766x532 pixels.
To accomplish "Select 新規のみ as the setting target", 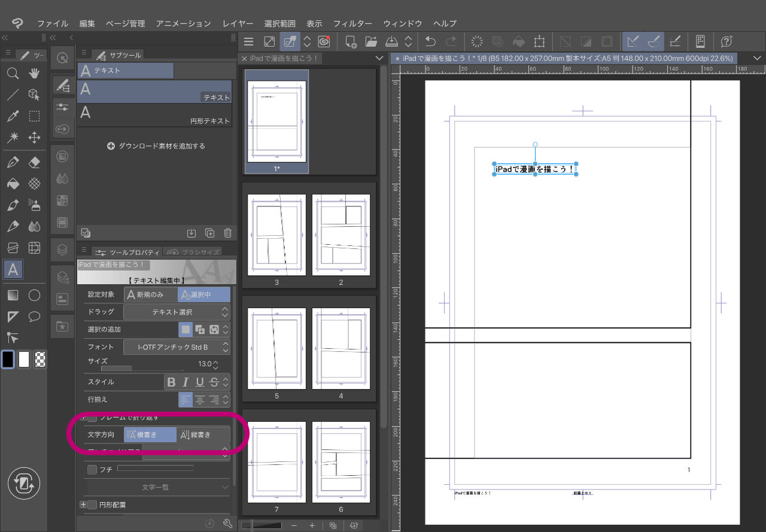I will pos(151,294).
